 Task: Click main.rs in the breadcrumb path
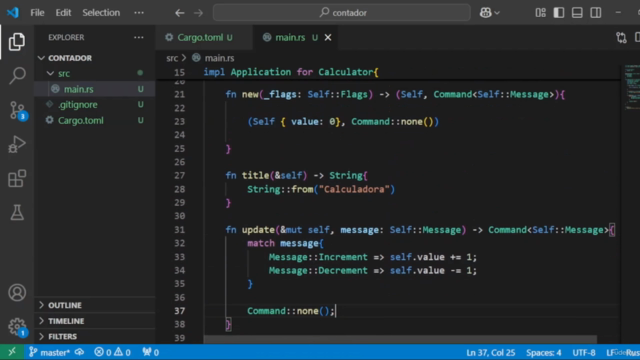pyautogui.click(x=219, y=58)
